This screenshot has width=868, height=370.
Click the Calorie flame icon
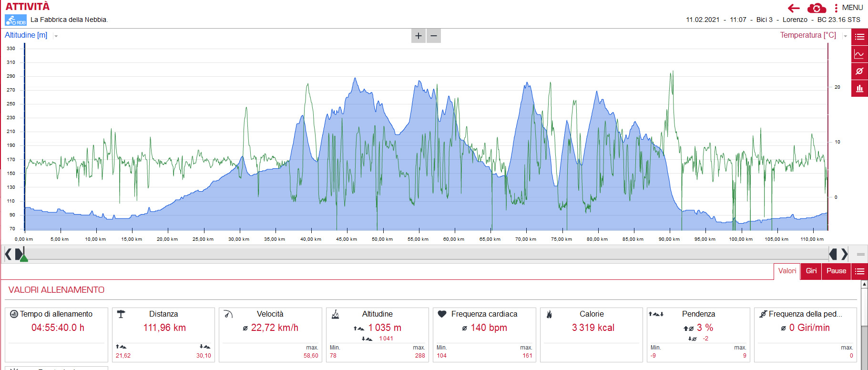pos(549,314)
